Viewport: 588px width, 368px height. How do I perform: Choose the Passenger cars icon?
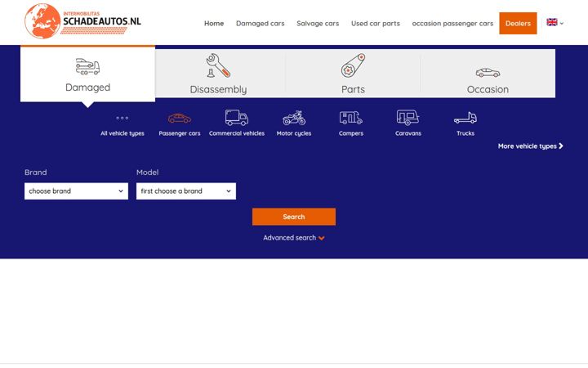click(x=179, y=119)
